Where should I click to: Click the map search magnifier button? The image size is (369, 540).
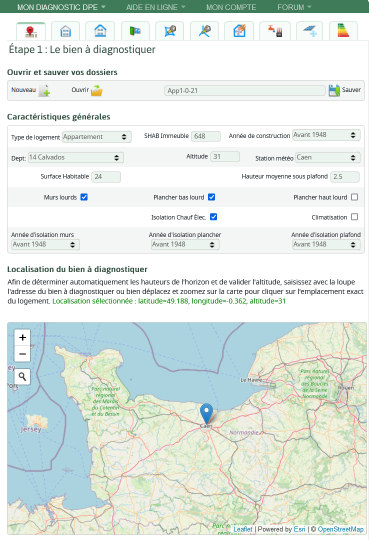coord(22,377)
